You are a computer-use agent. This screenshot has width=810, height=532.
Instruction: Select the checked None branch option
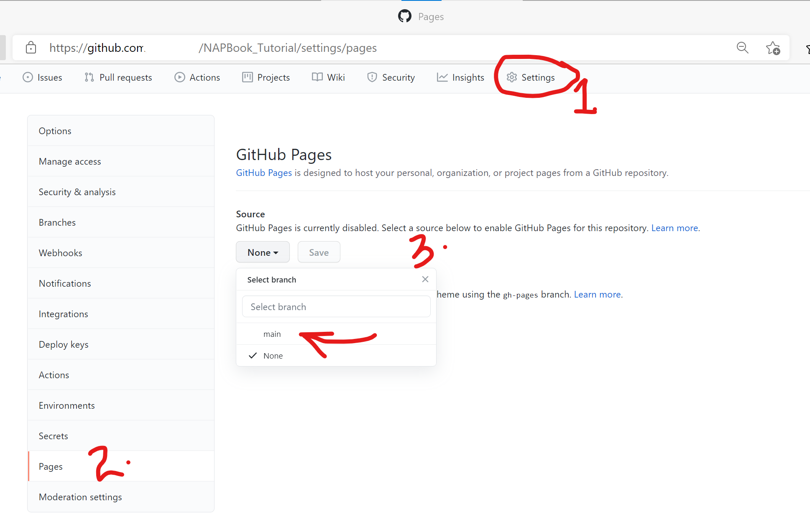tap(273, 355)
